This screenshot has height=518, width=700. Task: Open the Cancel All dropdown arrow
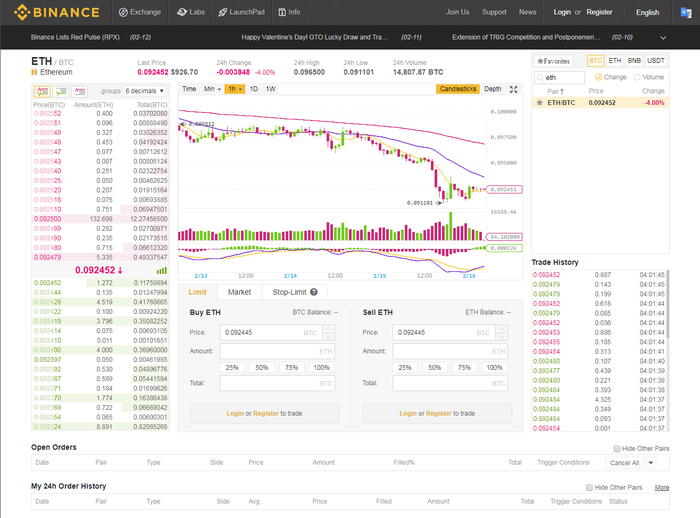coord(651,463)
